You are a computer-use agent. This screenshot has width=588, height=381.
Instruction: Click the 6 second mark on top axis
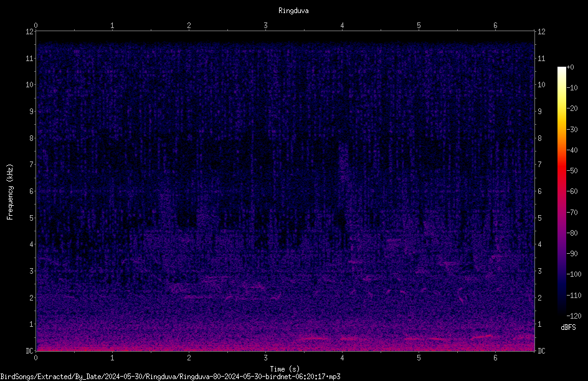pyautogui.click(x=495, y=26)
